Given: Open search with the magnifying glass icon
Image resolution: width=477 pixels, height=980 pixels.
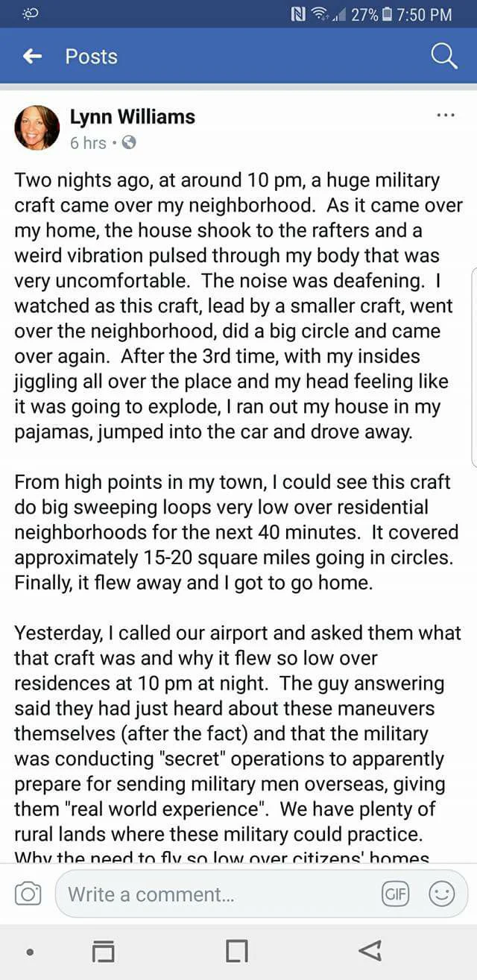Looking at the screenshot, I should [x=444, y=56].
